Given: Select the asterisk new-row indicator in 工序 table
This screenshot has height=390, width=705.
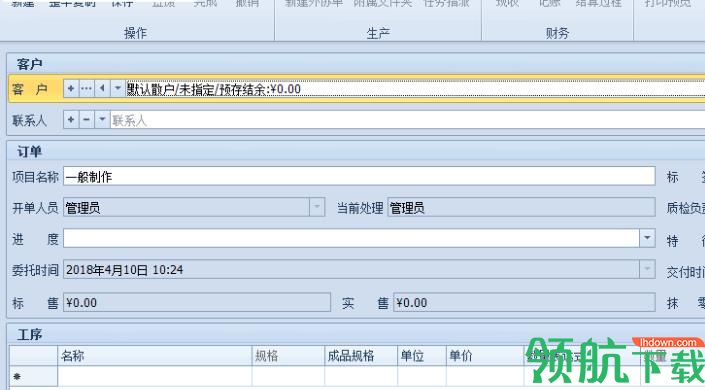Looking at the screenshot, I should pyautogui.click(x=33, y=376).
